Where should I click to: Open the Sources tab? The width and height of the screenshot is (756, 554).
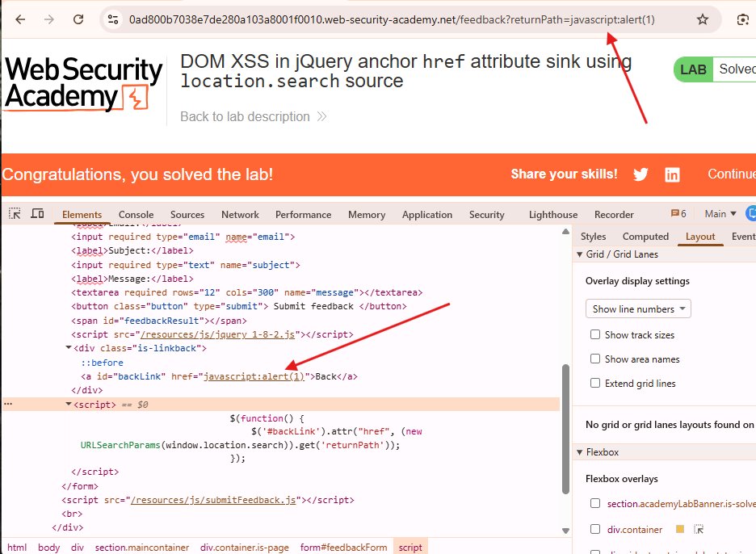[x=187, y=215]
